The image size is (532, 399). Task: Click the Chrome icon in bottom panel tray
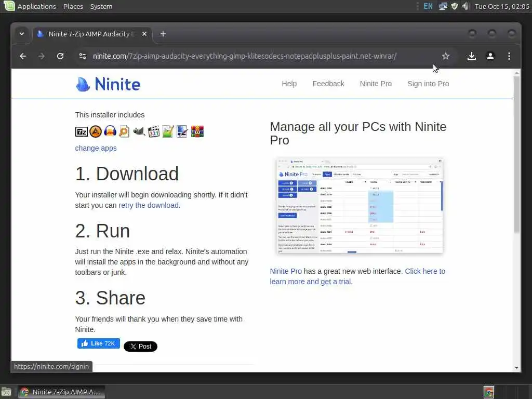[x=488, y=392]
